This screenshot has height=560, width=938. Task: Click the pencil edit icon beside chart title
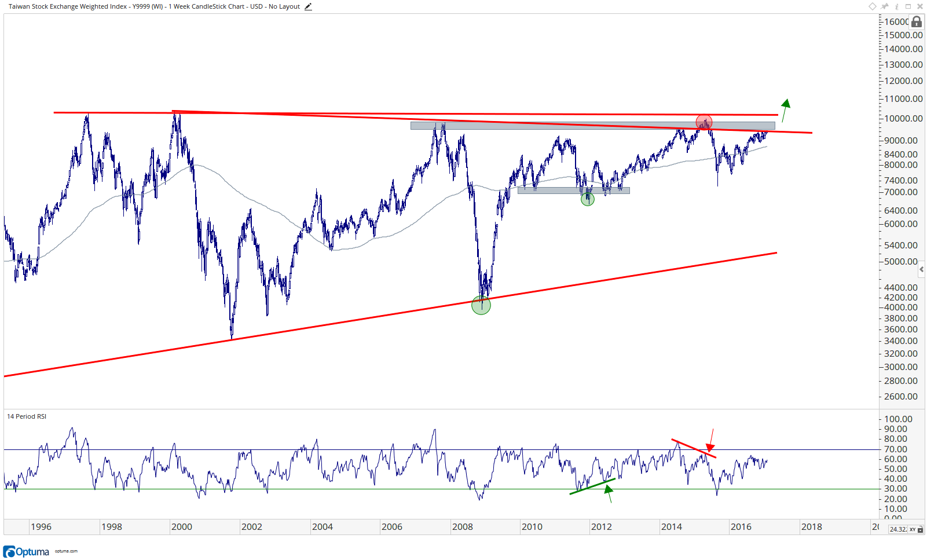coord(308,7)
